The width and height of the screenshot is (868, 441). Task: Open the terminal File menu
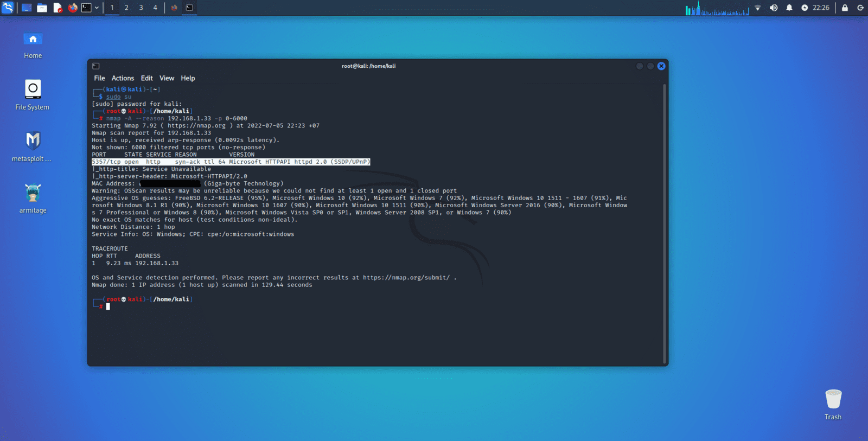point(99,78)
